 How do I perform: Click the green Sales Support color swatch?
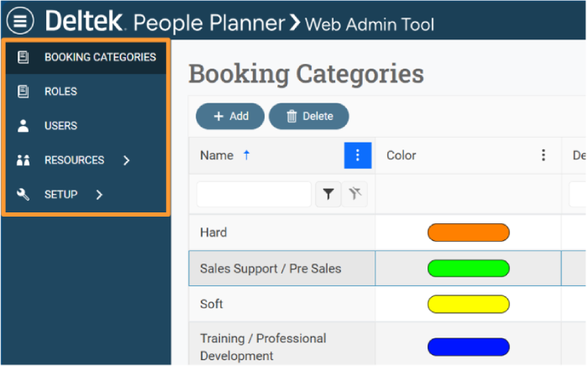pos(469,269)
